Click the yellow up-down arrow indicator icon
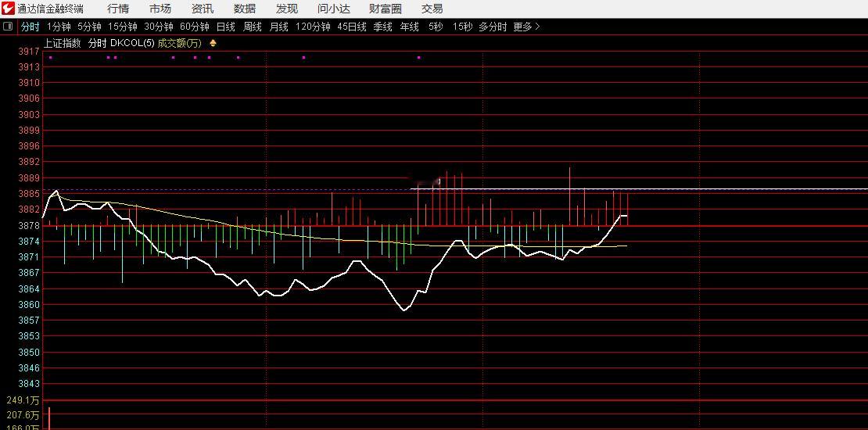 [x=213, y=43]
